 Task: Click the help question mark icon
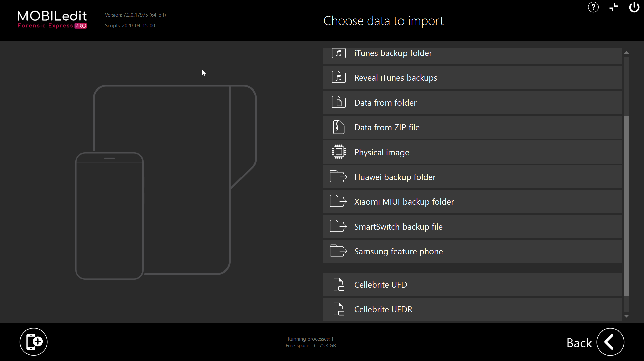point(593,7)
